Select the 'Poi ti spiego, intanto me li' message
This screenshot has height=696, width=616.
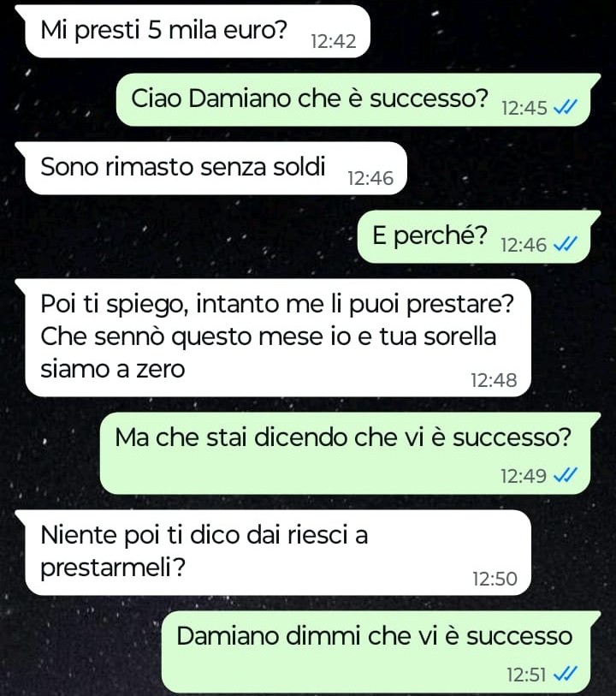pyautogui.click(x=278, y=338)
